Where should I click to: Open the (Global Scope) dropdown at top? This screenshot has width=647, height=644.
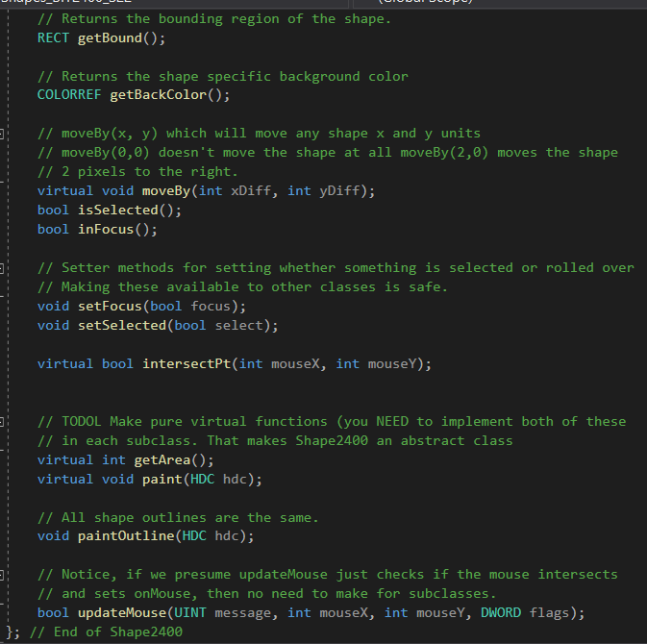(500, 2)
